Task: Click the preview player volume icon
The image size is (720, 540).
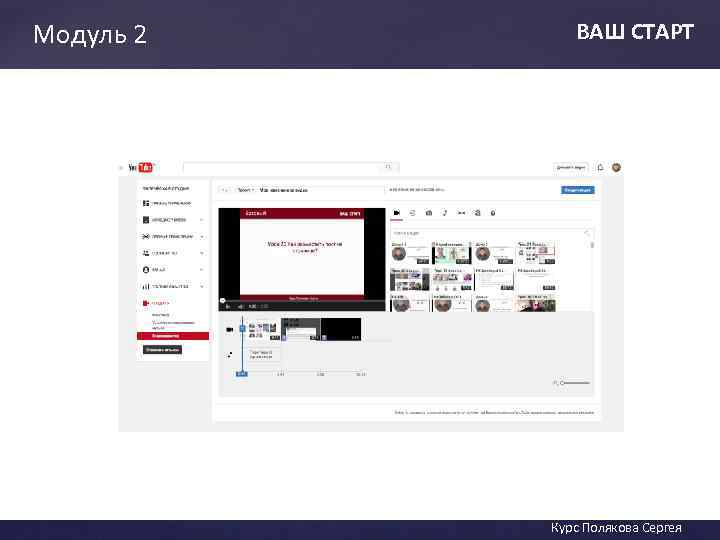Action: (240, 306)
